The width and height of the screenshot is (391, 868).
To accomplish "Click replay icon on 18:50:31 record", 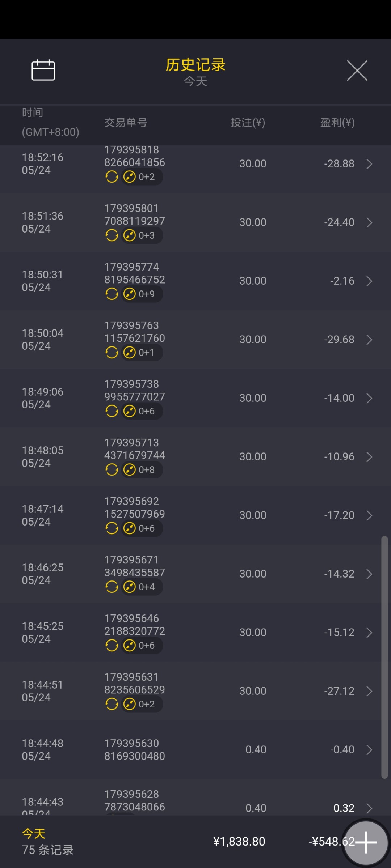I will 112,294.
